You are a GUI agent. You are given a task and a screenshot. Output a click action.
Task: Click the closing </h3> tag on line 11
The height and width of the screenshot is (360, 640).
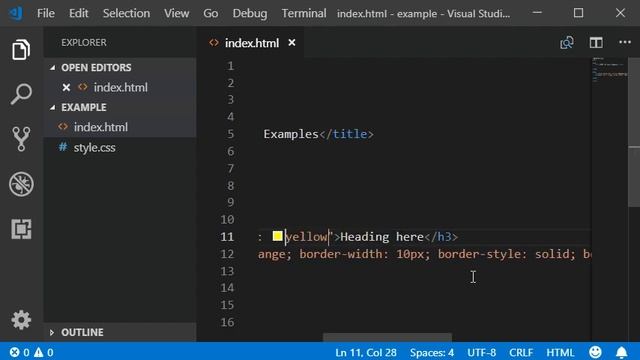click(441, 237)
